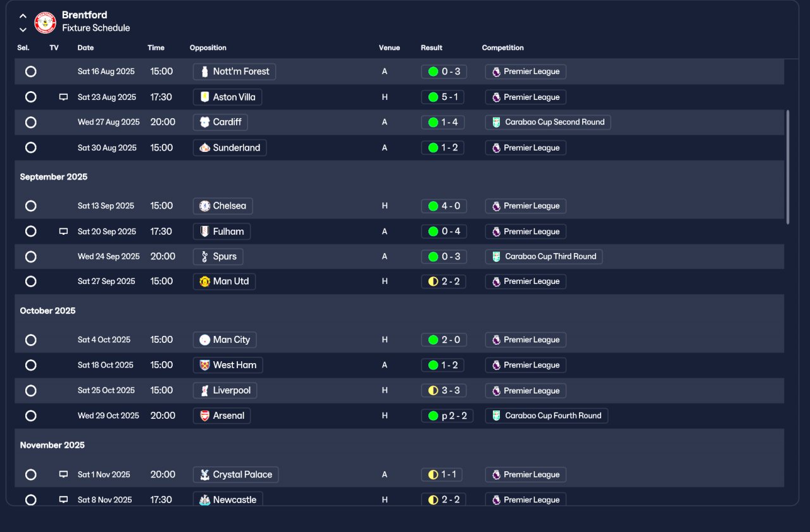810x532 pixels.
Task: Click the TV broadcast icon for Aston Villa match
Action: point(63,97)
